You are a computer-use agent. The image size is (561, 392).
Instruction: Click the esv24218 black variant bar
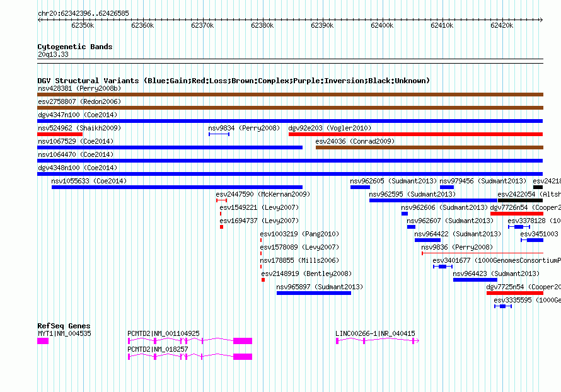pos(538,187)
